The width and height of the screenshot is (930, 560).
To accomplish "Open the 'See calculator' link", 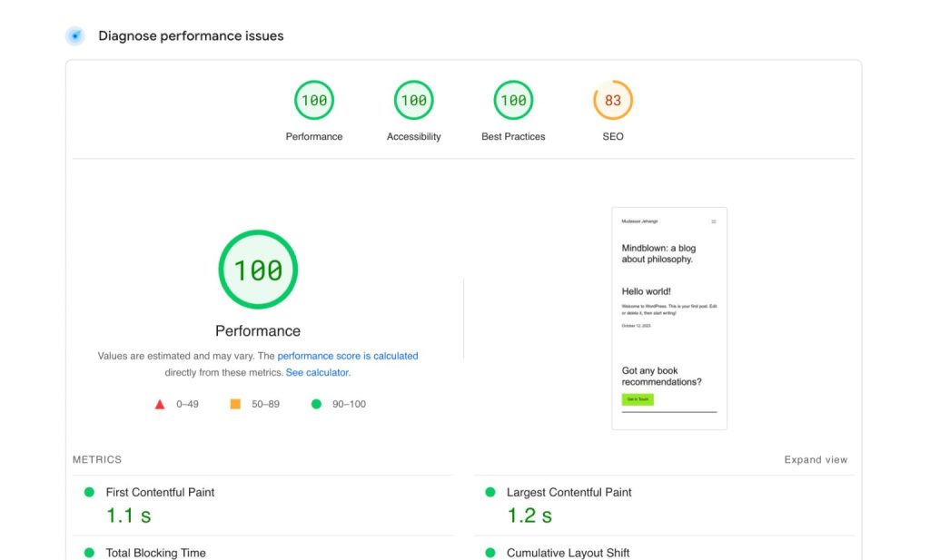I will click(x=317, y=373).
